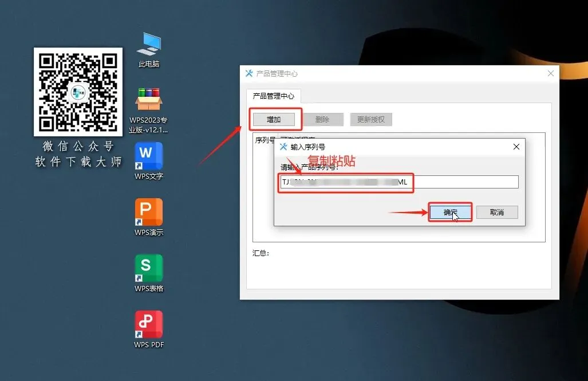Open the WPS表格 shortcut
This screenshot has width=588, height=381.
coord(149,273)
